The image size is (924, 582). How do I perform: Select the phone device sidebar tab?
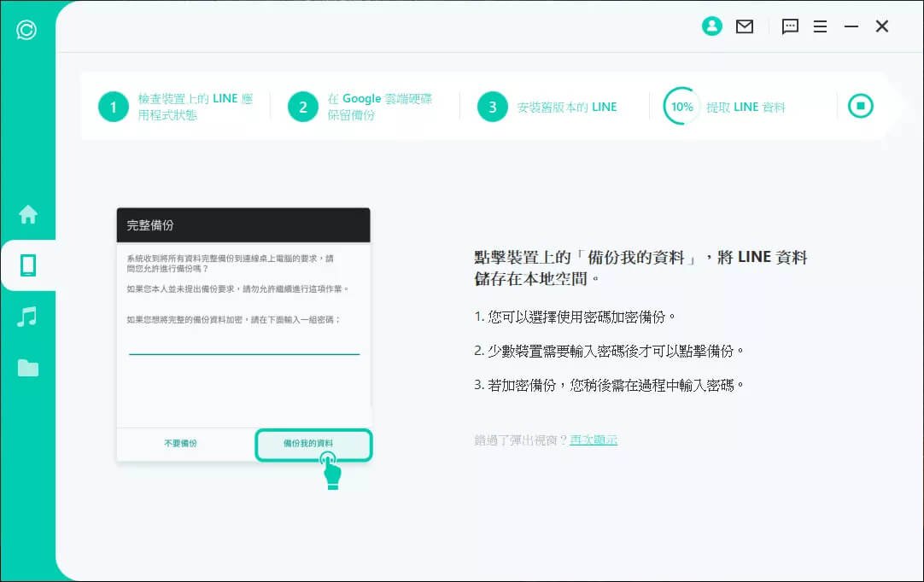(28, 265)
